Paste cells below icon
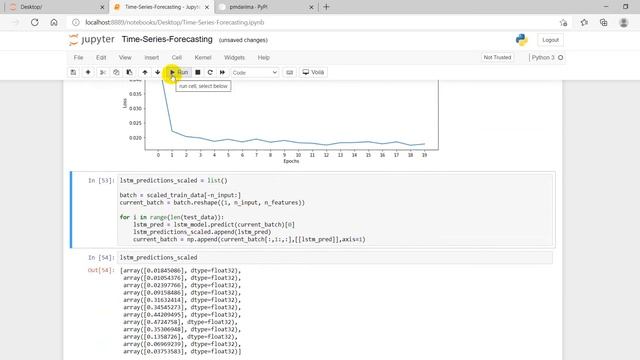 coord(129,72)
